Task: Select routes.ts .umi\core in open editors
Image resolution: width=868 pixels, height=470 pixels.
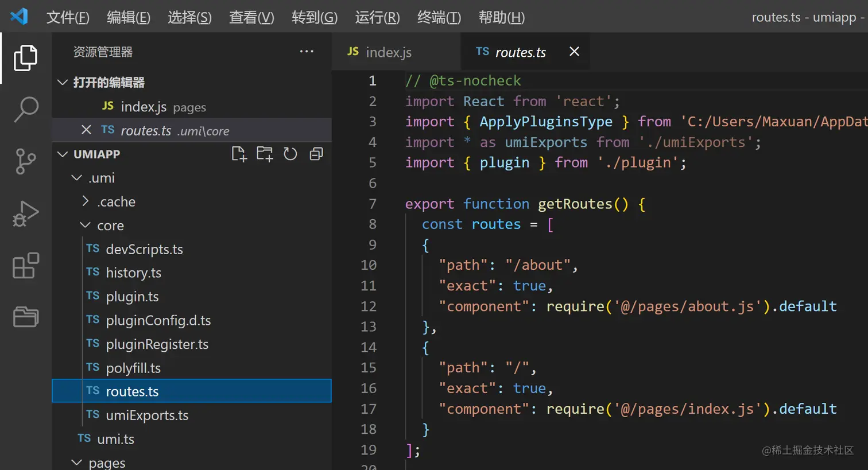Action: pyautogui.click(x=192, y=130)
